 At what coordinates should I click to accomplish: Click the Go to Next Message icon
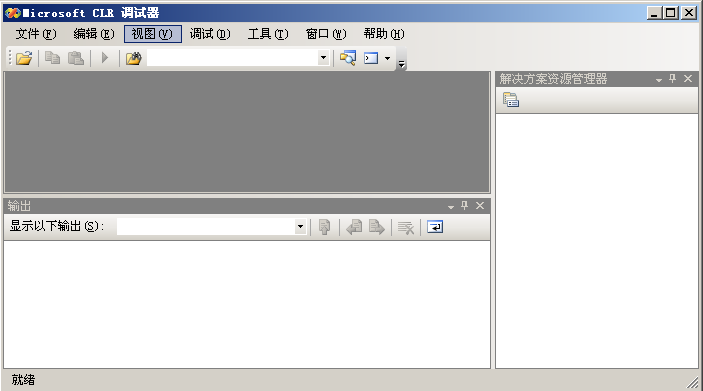(x=377, y=227)
